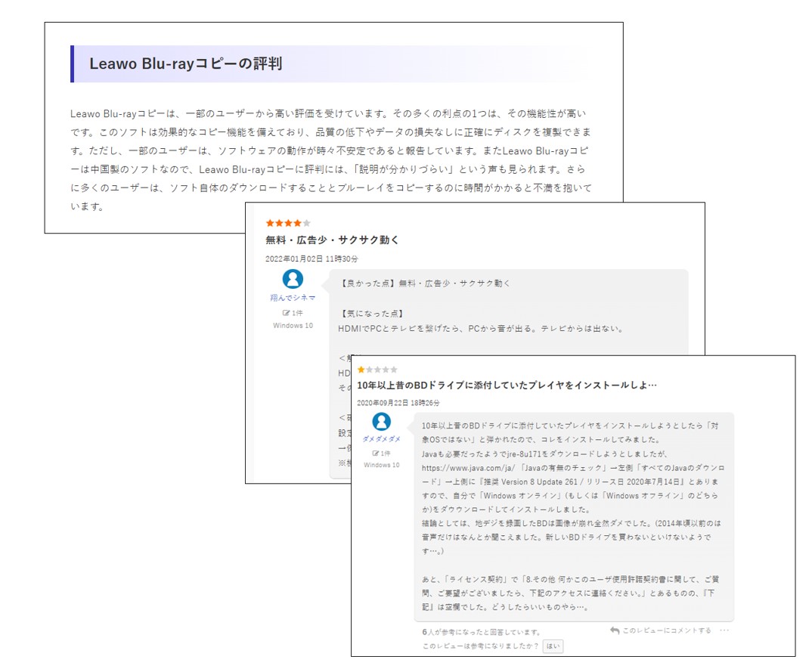Click the review count icon under 翔んでシネマ
This screenshot has width=812, height=672.
coord(286,313)
